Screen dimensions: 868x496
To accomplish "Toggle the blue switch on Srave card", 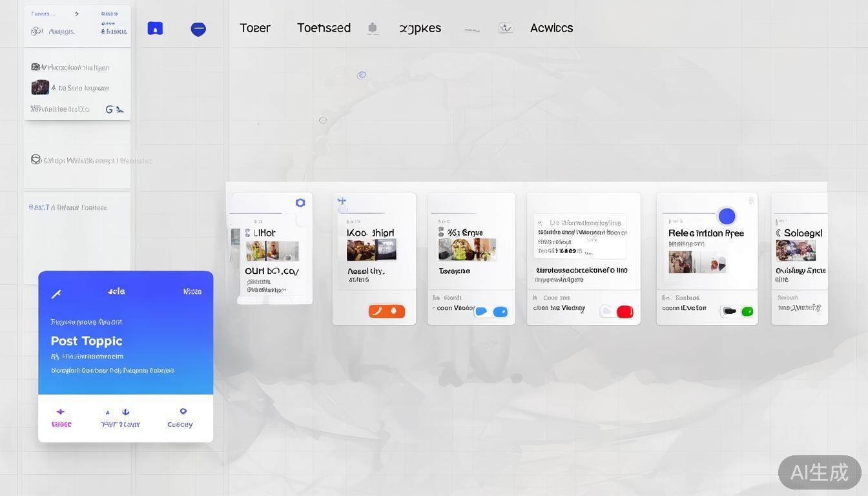I will [x=499, y=312].
